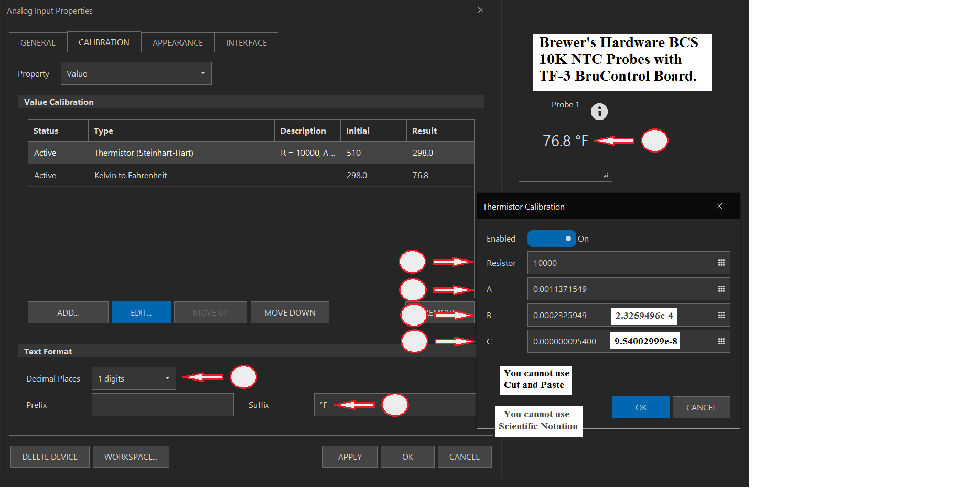
Task: Click CANCEL in Analog Input Properties
Action: (x=465, y=457)
